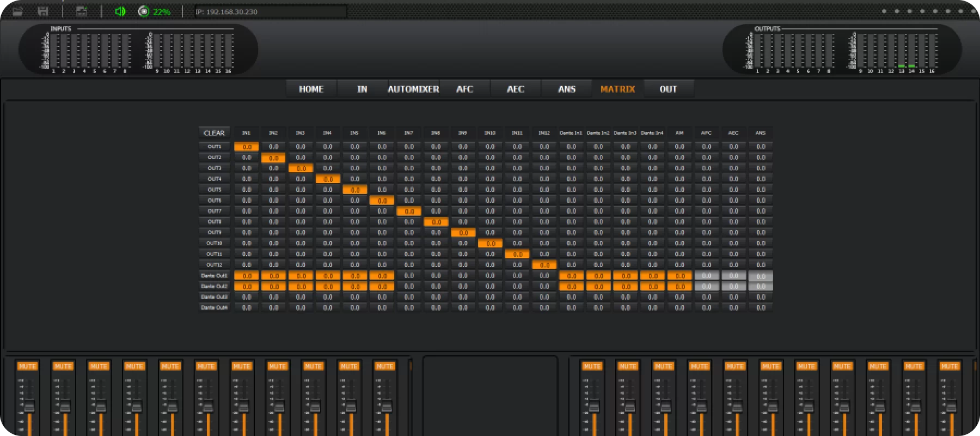980x436 pixels.
Task: Click the open file folder icon
Action: [17, 11]
